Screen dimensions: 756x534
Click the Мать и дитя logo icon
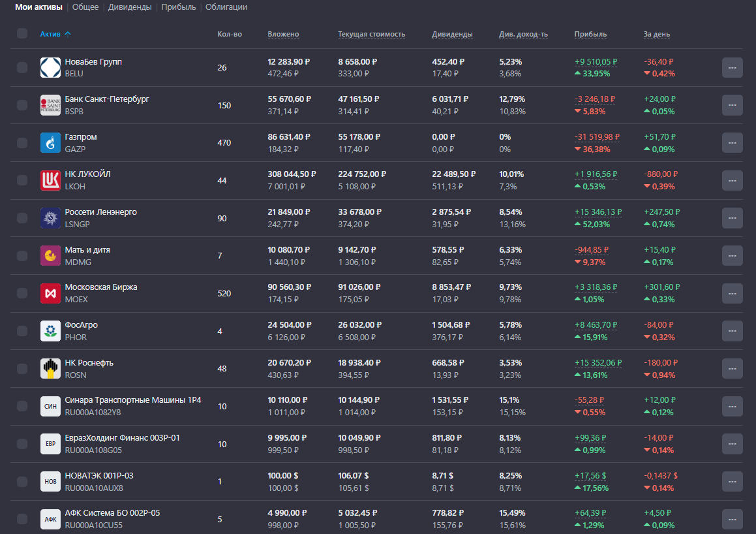[50, 256]
